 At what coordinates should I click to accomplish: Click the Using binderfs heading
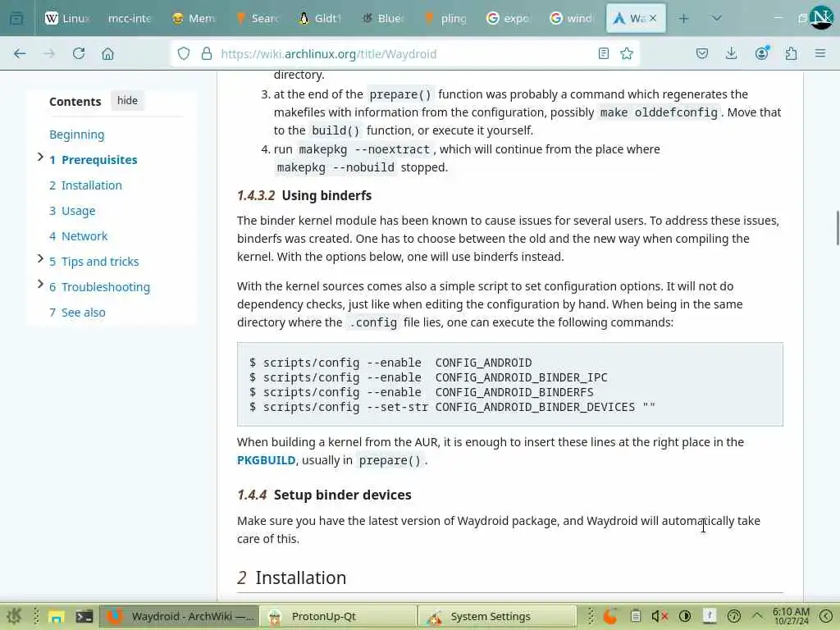point(326,195)
